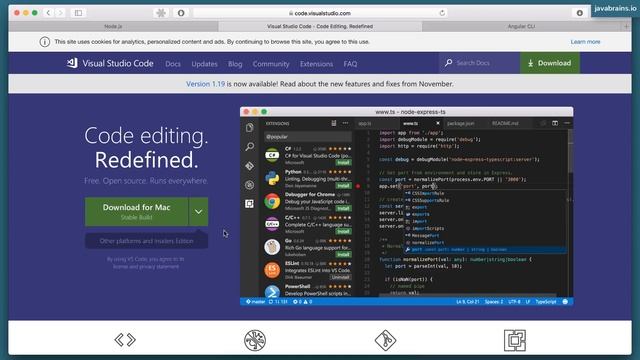Go back with Safari's back arrow
Screen dimensions: 640x360
48,13
